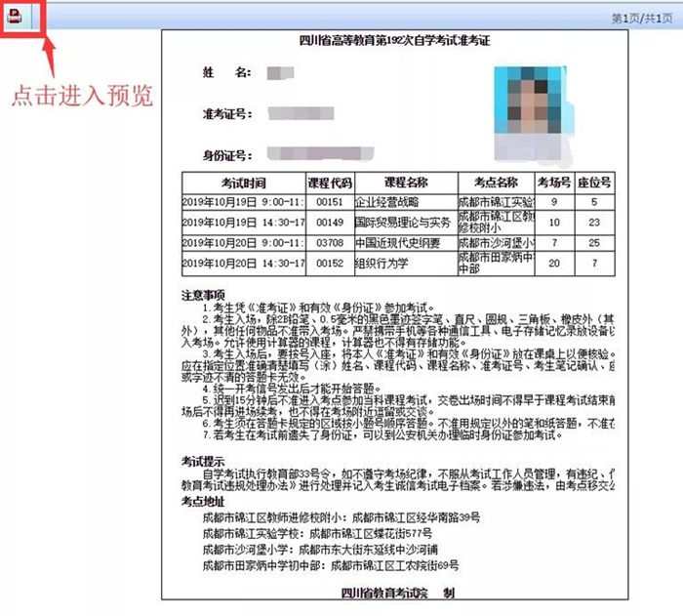Viewport: 683px width, 616px height.
Task: Click the page indicator 第1页/共1页
Action: (642, 19)
